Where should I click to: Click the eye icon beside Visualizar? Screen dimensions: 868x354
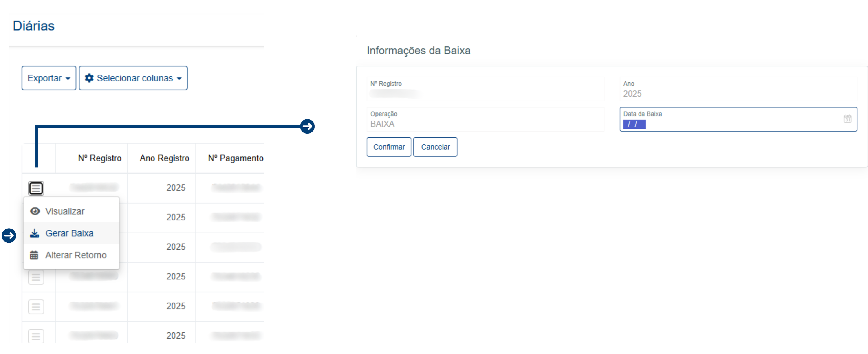coord(35,211)
